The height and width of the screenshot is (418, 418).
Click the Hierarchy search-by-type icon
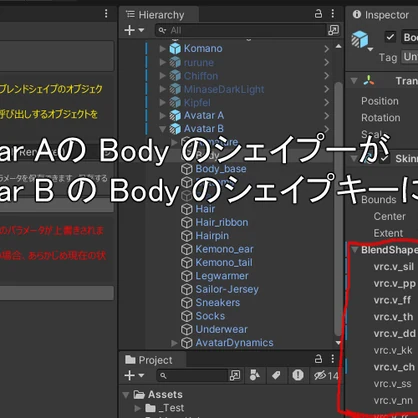click(333, 30)
